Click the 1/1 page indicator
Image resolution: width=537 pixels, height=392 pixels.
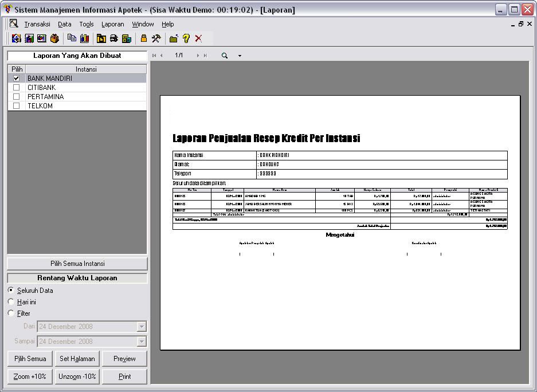tap(179, 55)
